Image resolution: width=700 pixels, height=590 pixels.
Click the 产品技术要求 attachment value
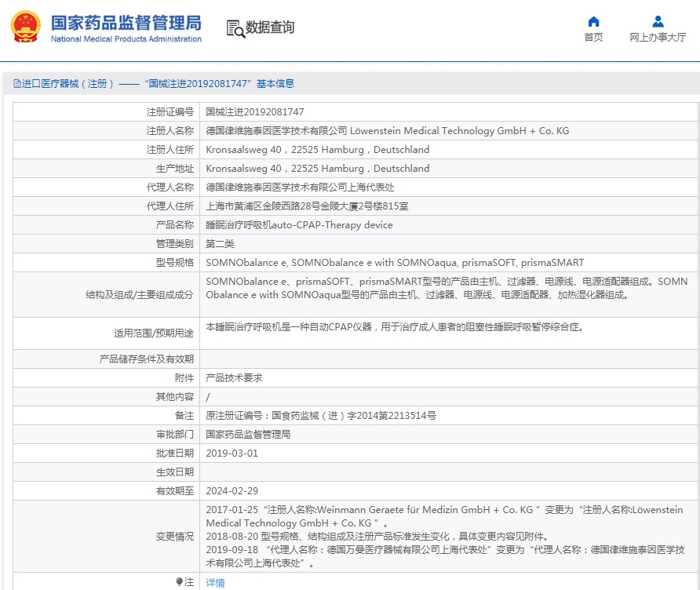(234, 378)
